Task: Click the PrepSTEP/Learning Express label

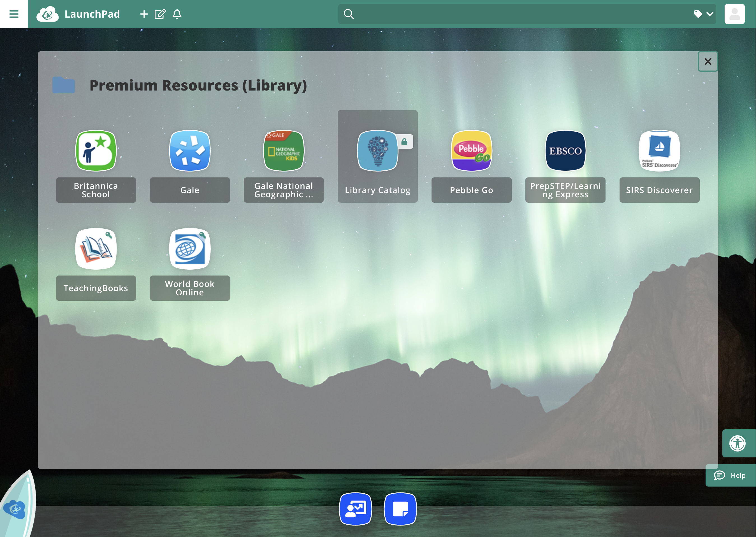Action: point(565,190)
